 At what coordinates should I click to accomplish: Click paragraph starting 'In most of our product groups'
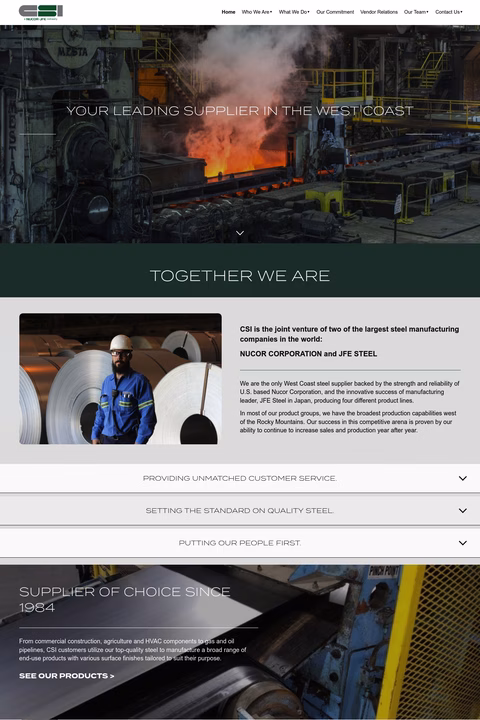tap(348, 422)
